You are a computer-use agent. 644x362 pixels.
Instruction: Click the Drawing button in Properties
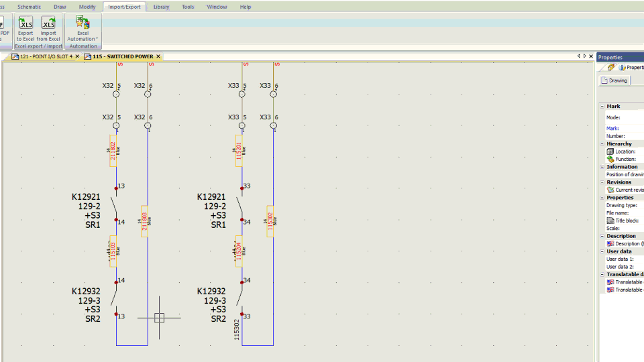(614, 80)
